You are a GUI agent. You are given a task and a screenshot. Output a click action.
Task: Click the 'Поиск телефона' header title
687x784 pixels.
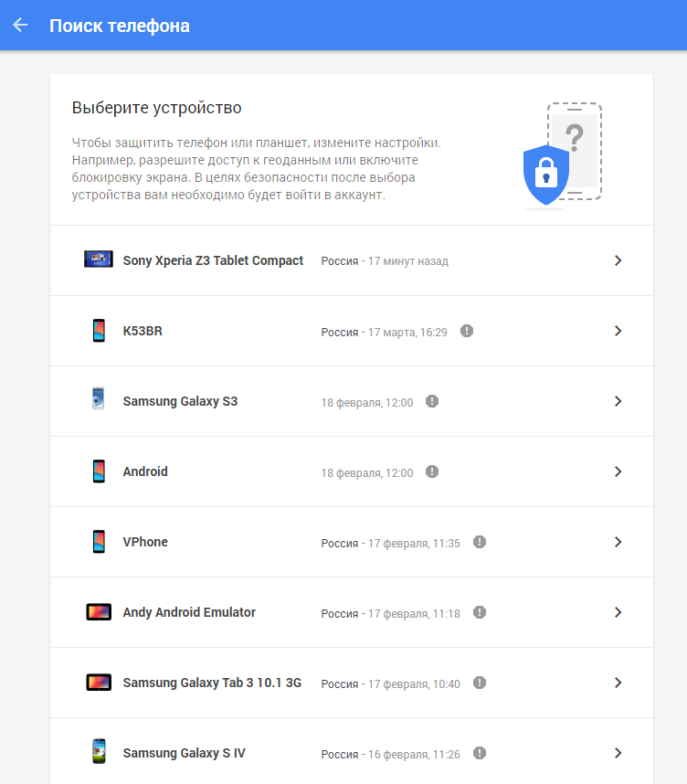120,26
